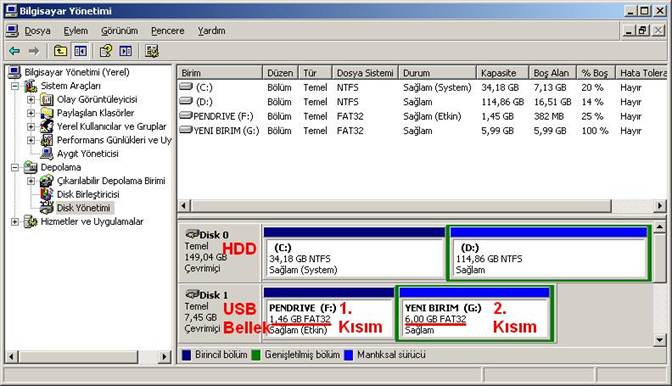Click the Genişletilmiş bölüm green legend swatch
This screenshot has width=672, height=386.
click(x=256, y=355)
